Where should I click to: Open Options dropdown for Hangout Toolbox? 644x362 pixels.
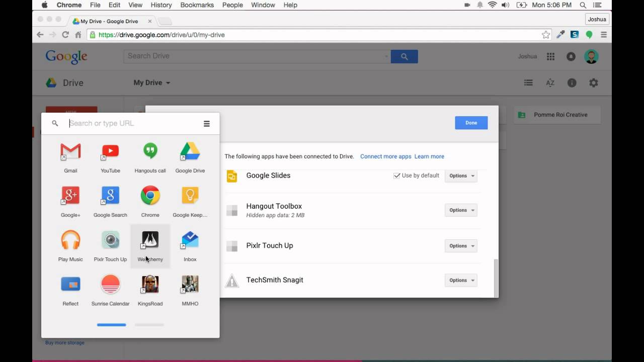click(x=461, y=210)
